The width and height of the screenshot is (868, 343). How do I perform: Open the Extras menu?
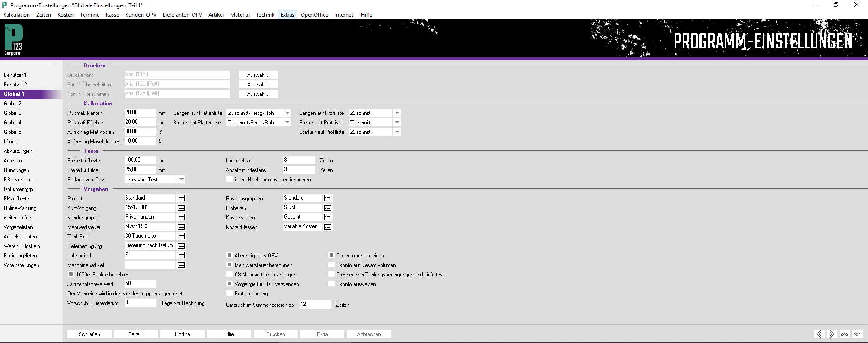coord(288,15)
